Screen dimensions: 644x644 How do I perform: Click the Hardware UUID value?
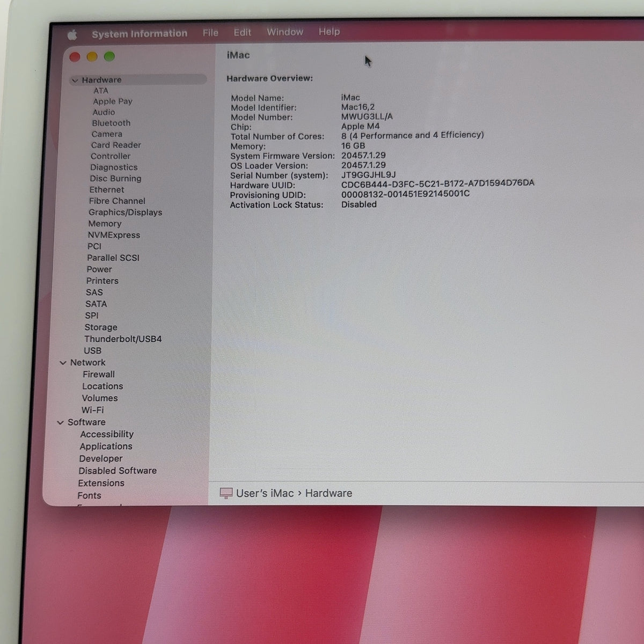tap(438, 184)
